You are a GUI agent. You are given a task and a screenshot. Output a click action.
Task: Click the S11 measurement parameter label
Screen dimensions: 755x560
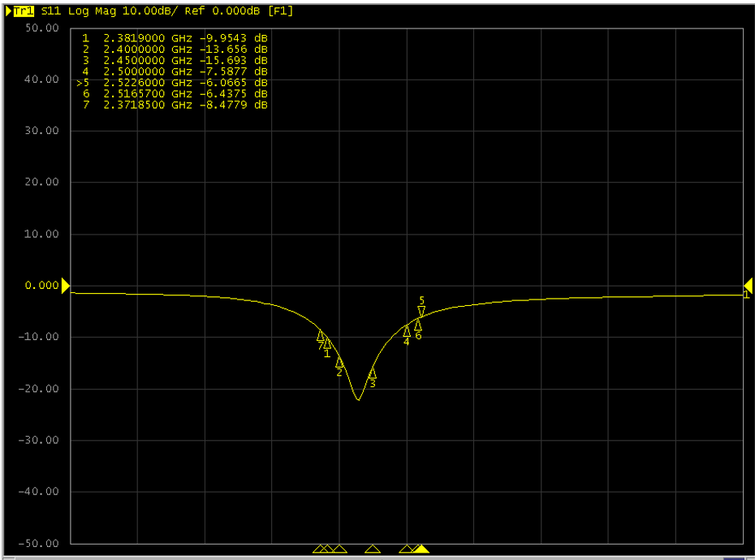[50, 11]
